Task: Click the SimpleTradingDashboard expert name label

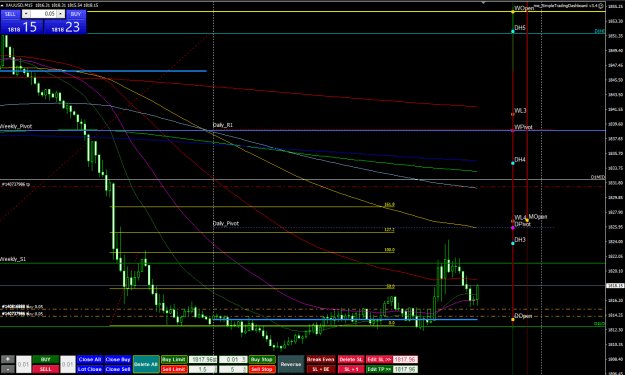Action: tap(566, 6)
